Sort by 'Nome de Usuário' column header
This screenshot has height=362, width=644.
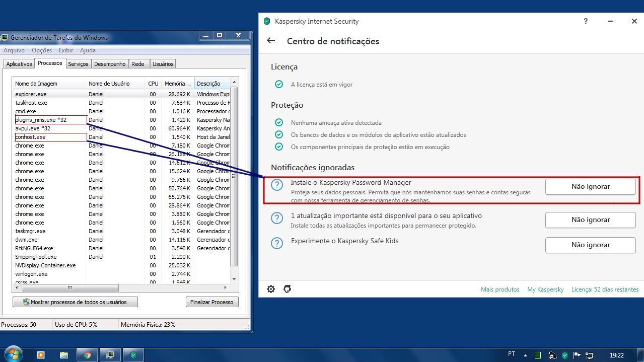click(116, 84)
